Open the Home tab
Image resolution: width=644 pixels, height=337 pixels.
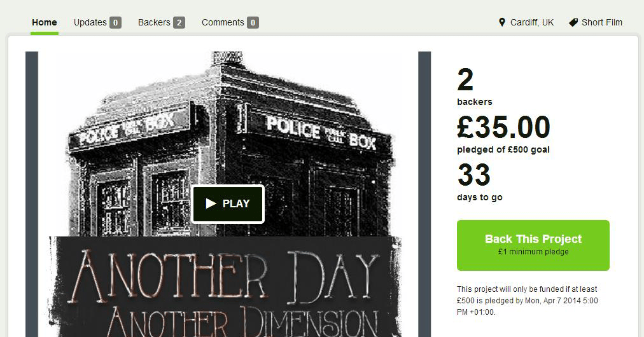(45, 23)
